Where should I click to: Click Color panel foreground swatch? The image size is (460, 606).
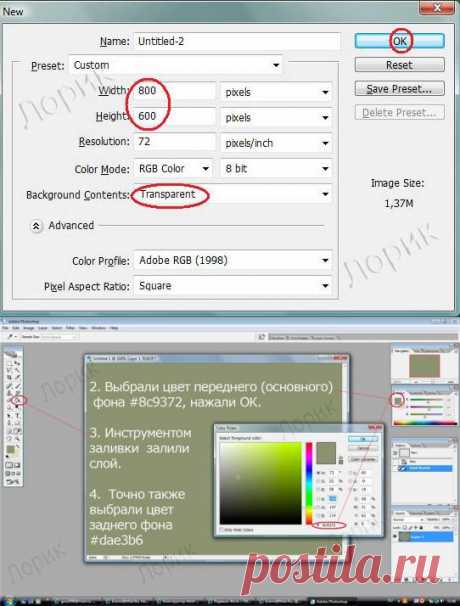click(x=397, y=400)
